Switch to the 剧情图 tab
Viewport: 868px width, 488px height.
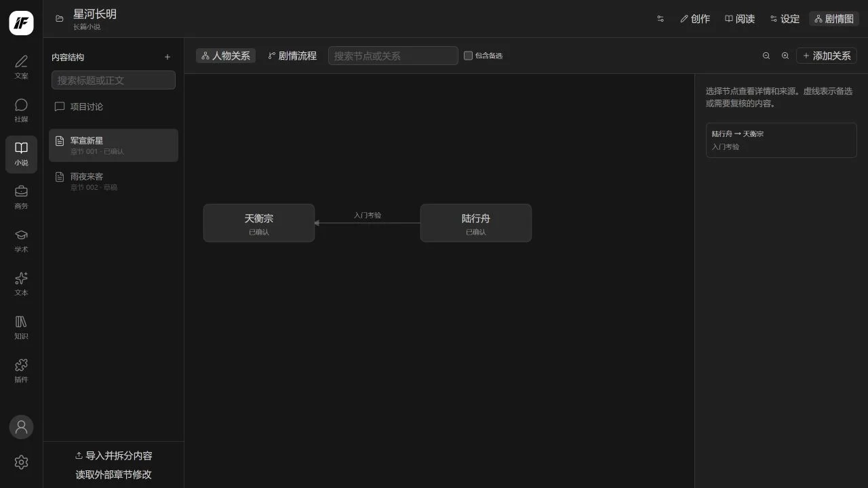(x=834, y=19)
